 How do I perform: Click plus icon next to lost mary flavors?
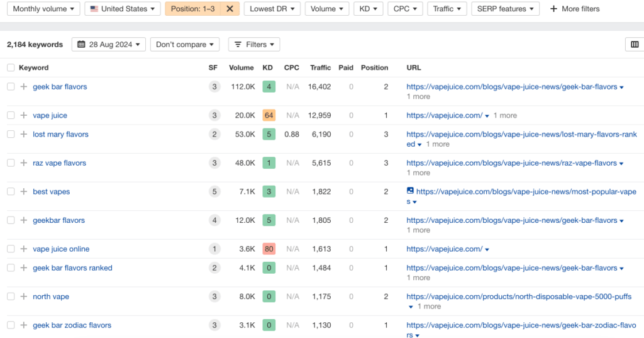point(24,135)
